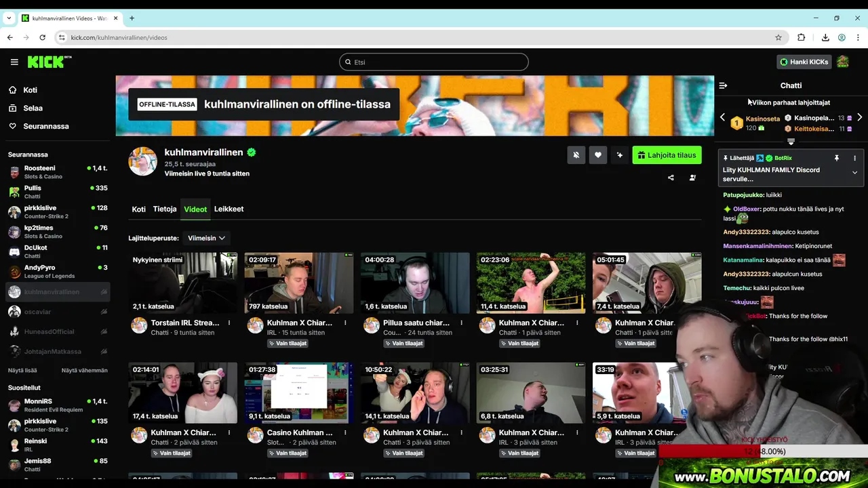Open AndyPyro channel in sidebar
868x488 pixels.
58,271
